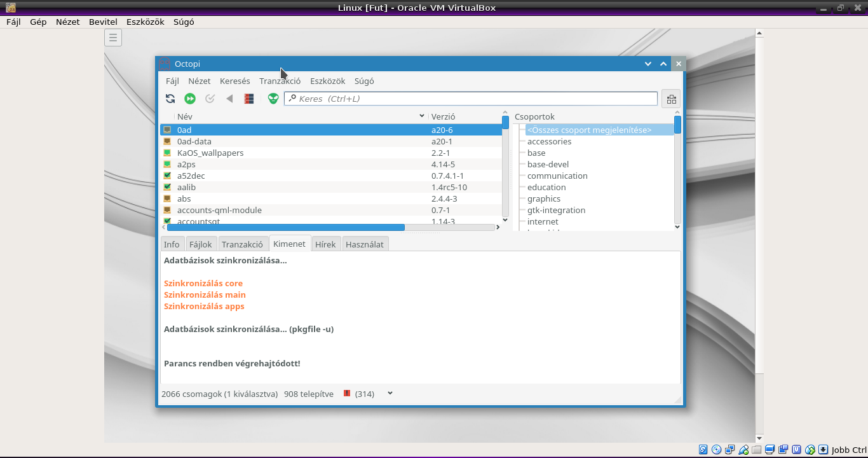Select the gtk-integration group

click(556, 210)
